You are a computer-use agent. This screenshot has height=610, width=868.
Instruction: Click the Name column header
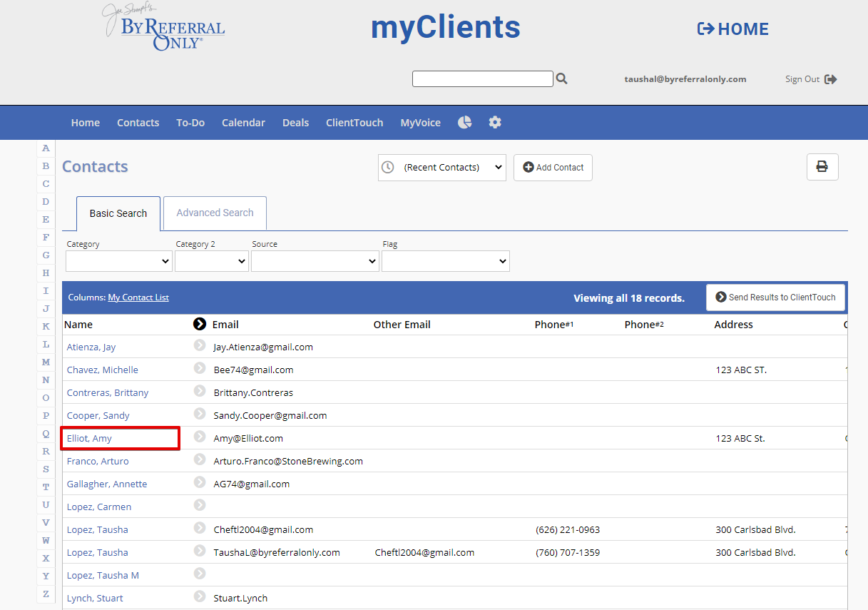(78, 325)
